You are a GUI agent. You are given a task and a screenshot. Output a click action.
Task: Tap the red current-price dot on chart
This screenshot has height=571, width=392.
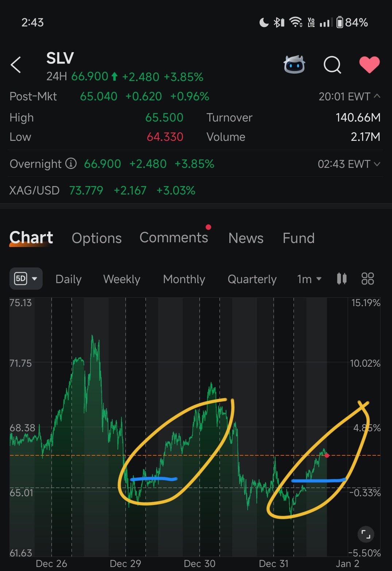pos(327,455)
